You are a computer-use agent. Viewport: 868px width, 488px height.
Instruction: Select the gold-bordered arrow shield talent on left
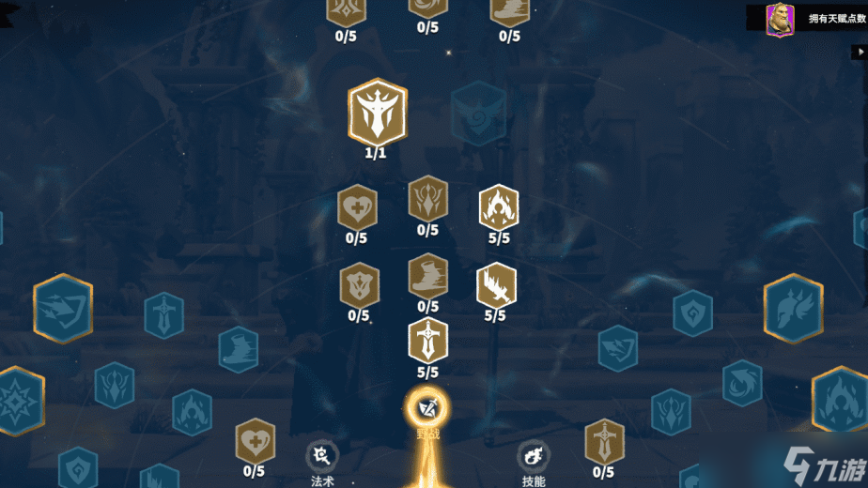point(63,308)
